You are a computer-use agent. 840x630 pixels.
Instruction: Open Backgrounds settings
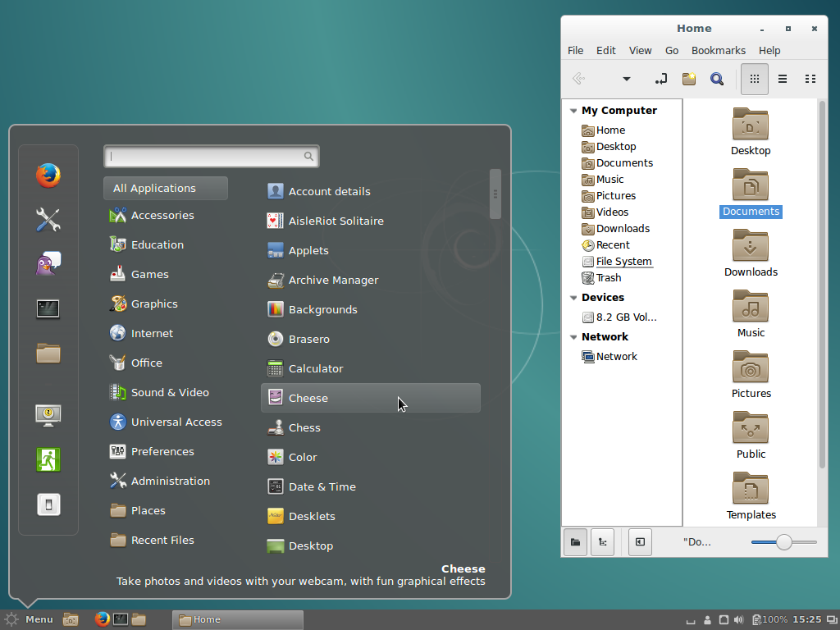coord(370,309)
